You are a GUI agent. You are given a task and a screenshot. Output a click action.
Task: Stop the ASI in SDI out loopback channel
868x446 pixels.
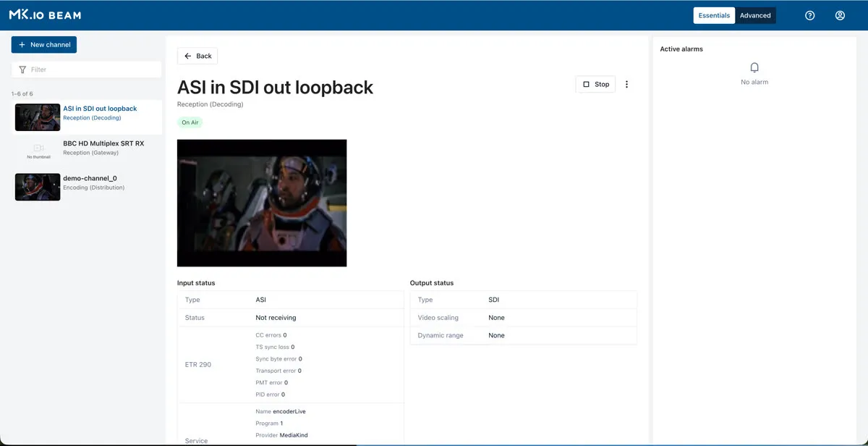tap(596, 84)
